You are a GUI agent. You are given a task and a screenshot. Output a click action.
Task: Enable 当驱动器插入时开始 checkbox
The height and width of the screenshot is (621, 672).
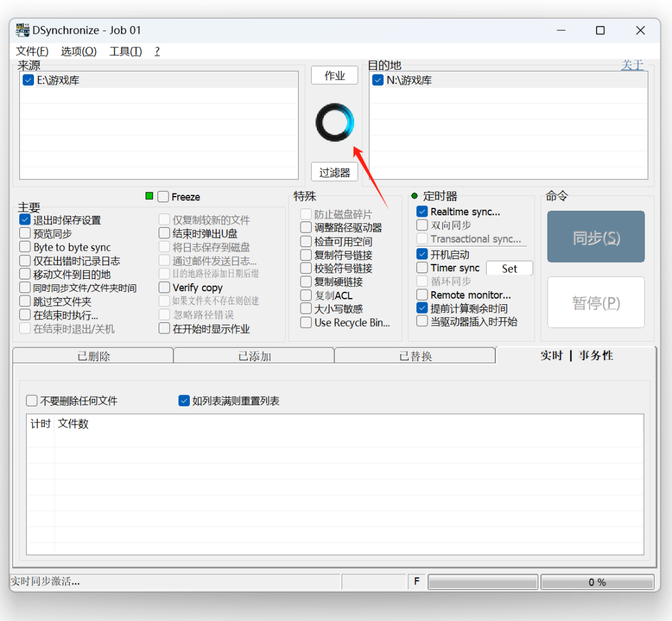422,322
